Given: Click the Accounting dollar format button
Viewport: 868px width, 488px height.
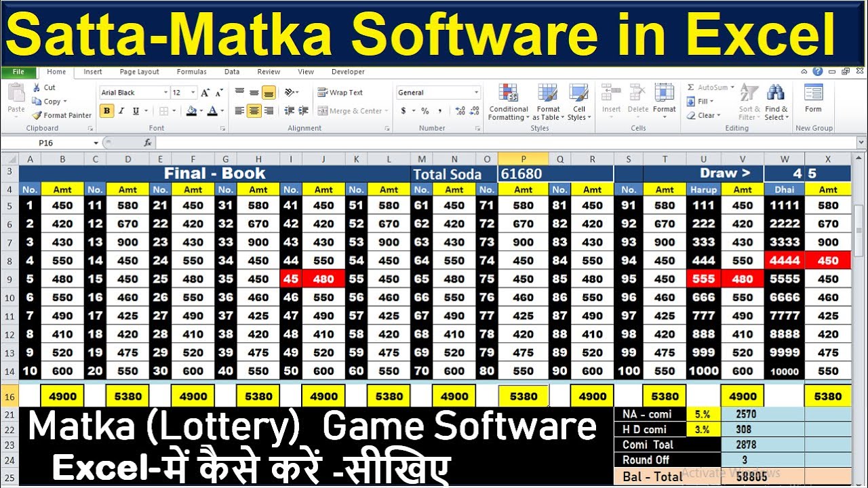Looking at the screenshot, I should (x=403, y=111).
